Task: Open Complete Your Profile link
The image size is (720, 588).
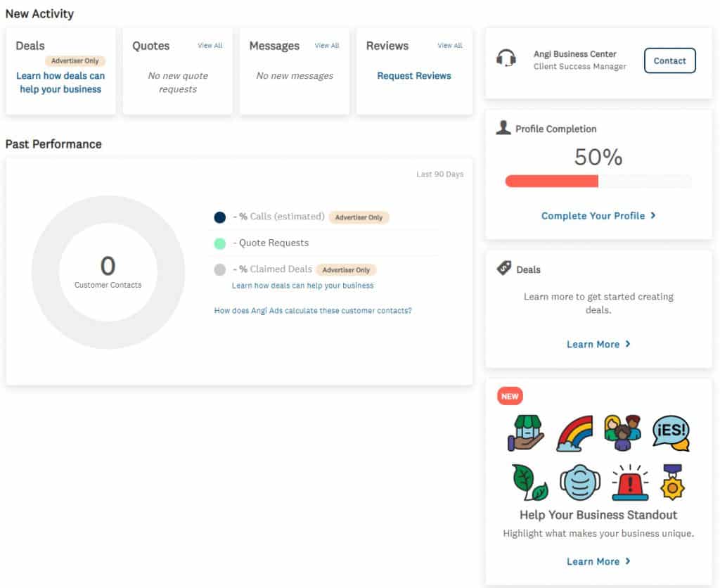Action: (598, 216)
